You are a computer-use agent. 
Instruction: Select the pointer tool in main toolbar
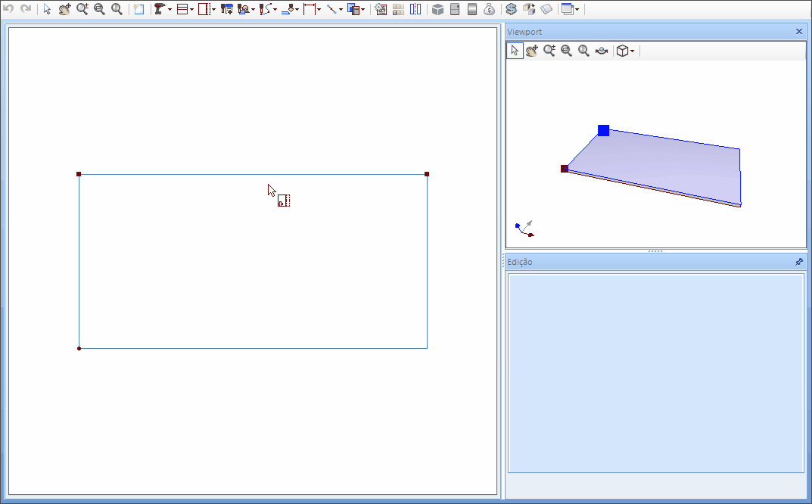point(47,9)
